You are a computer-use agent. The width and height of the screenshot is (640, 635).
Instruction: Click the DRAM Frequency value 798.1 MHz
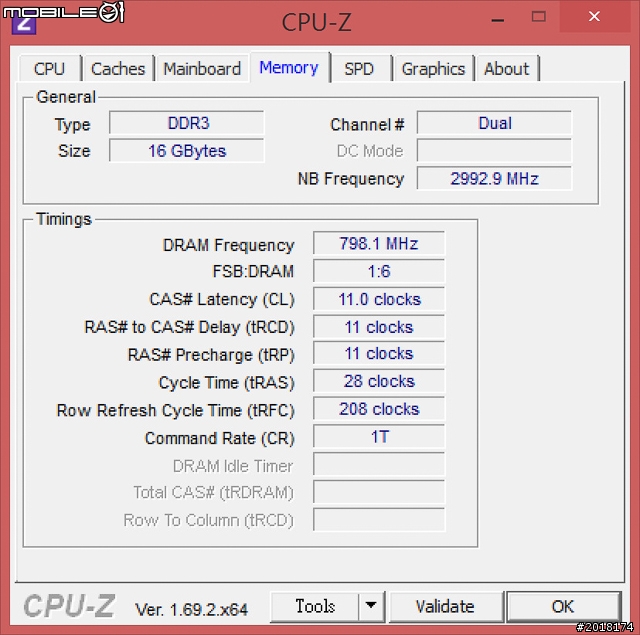coord(379,243)
